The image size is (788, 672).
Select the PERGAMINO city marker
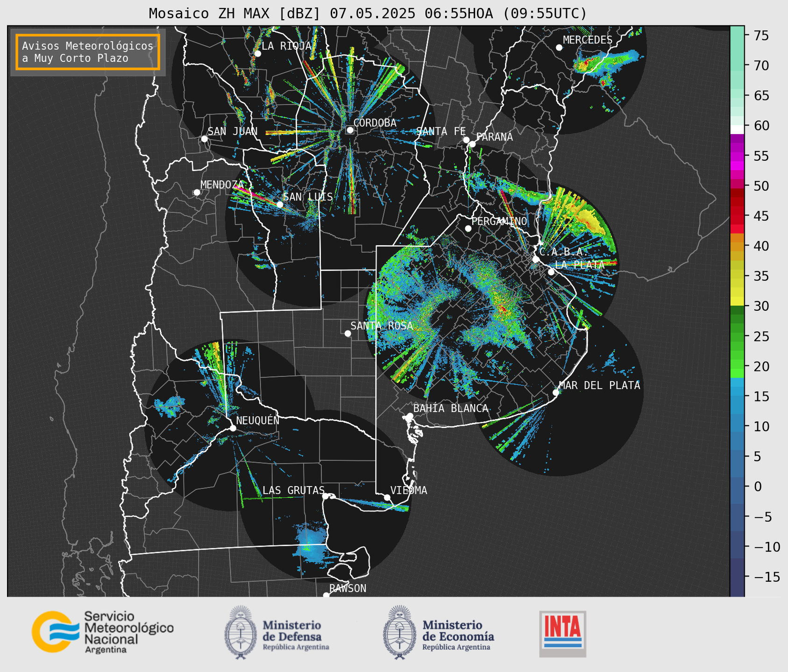pos(468,229)
